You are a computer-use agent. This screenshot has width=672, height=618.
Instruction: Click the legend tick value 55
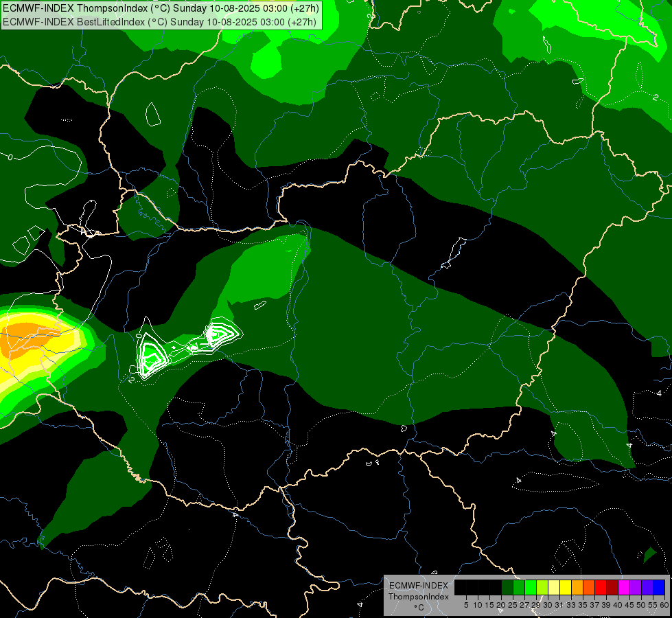pos(653,605)
